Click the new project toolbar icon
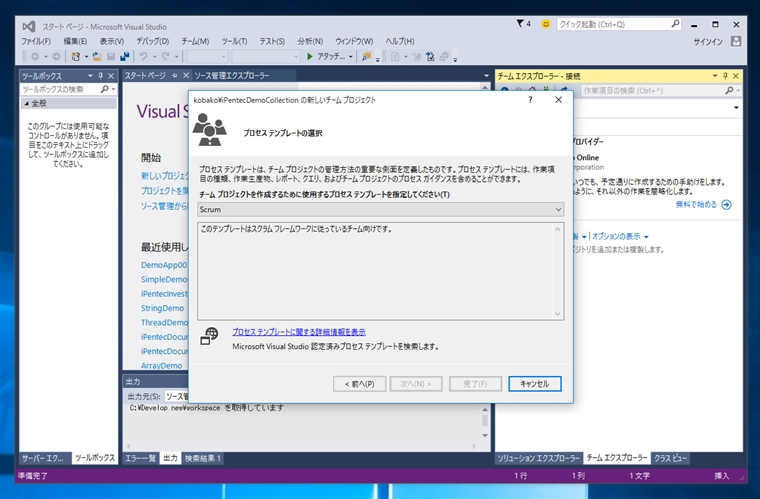Image resolution: width=760 pixels, height=499 pixels. 76,57
